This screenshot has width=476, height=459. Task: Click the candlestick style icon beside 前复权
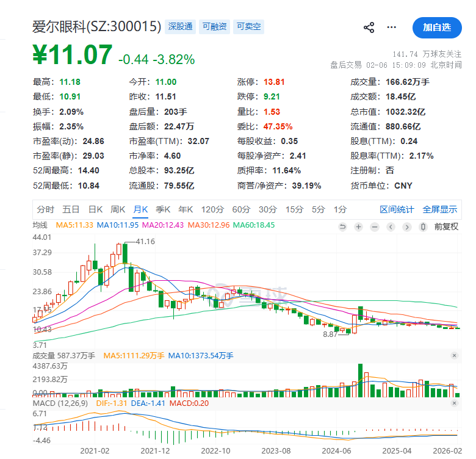click(424, 227)
